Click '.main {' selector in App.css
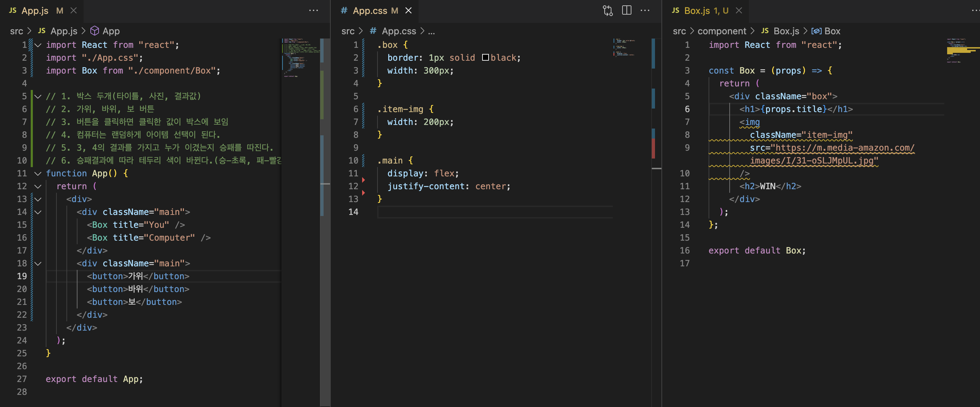980x407 pixels. pos(395,161)
